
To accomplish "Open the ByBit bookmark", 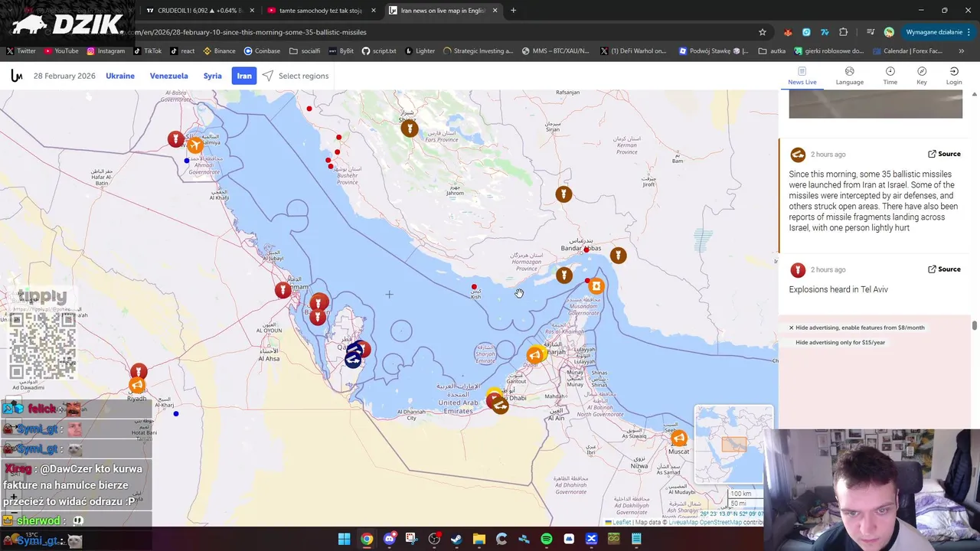I will coord(341,51).
